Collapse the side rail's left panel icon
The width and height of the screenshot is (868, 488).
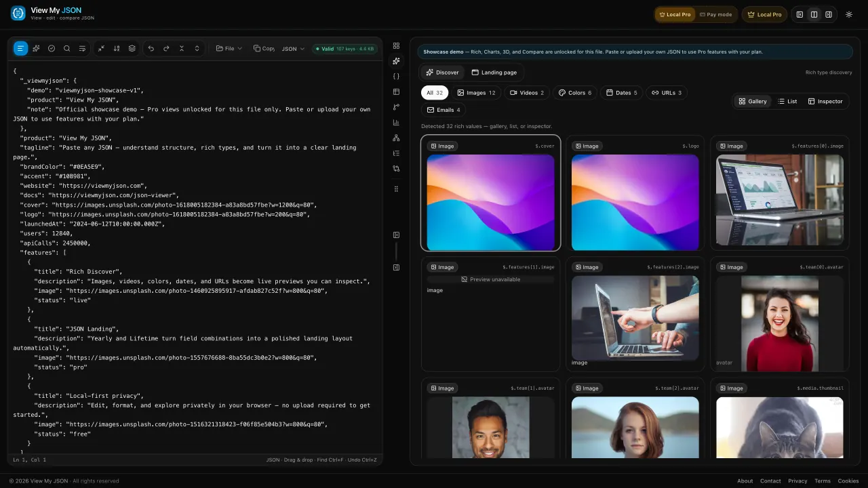[396, 235]
